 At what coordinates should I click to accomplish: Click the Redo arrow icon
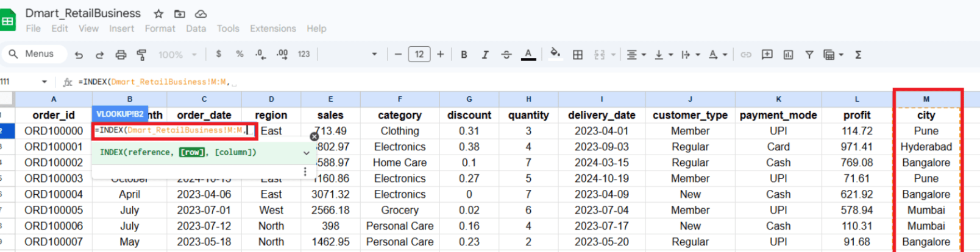click(99, 55)
